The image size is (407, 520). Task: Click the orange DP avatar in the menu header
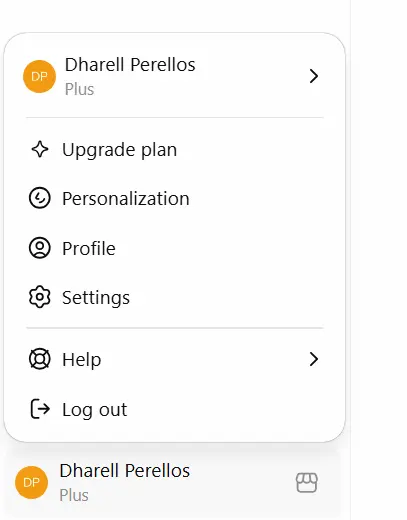point(39,77)
